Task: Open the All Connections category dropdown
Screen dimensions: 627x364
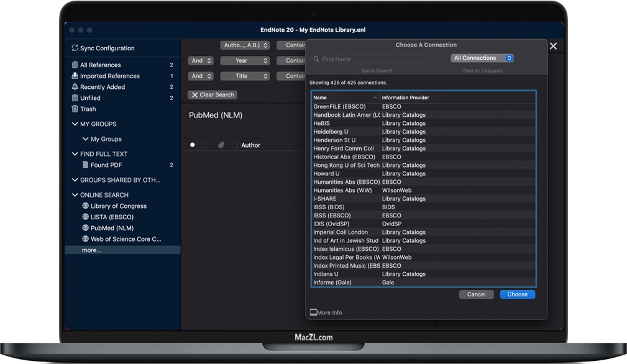Action: coord(482,58)
